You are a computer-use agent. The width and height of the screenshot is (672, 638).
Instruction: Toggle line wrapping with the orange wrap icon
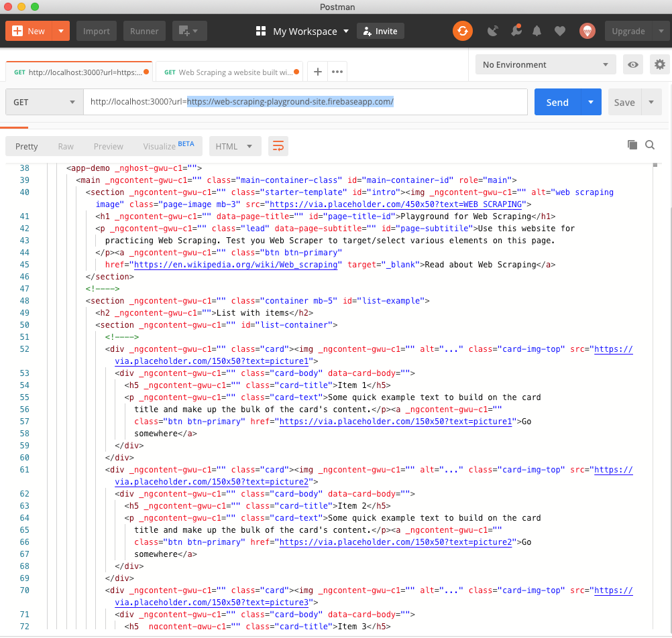pos(278,145)
